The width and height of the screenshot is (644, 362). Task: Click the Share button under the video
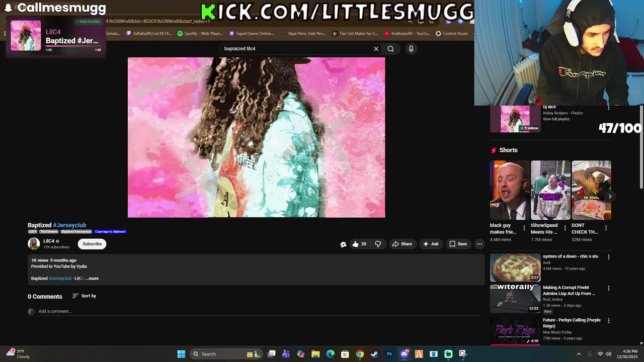(402, 244)
